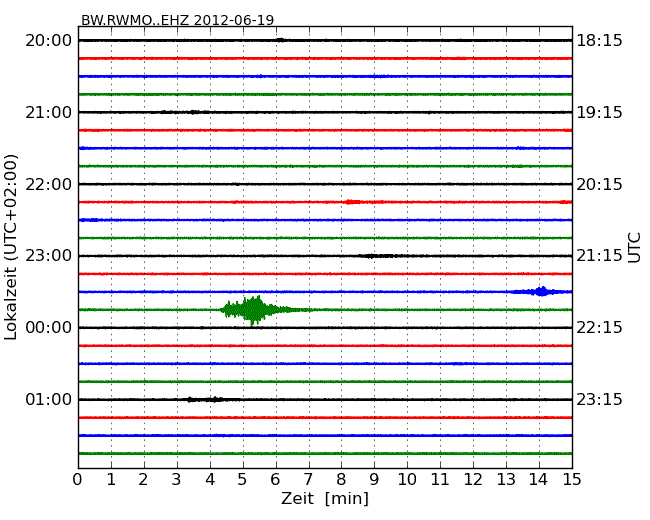Viewport: 650px width, 520px height.
Task: Select the 22:00 local time label
Action: (49, 184)
